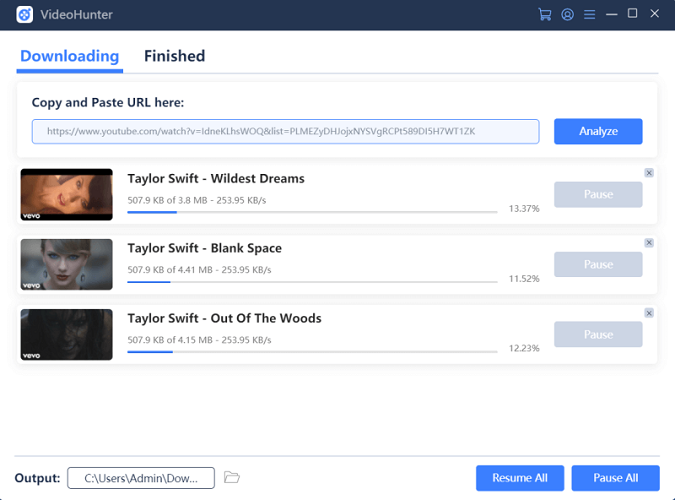Click Wildest Dreams progress bar
The image size is (675, 500).
click(312, 212)
